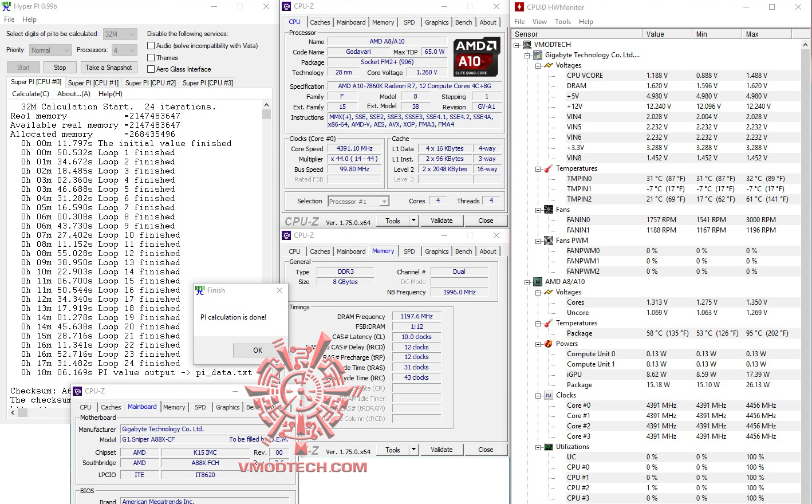Click the Voltages icon under AMD A8/A10 node

[548, 292]
